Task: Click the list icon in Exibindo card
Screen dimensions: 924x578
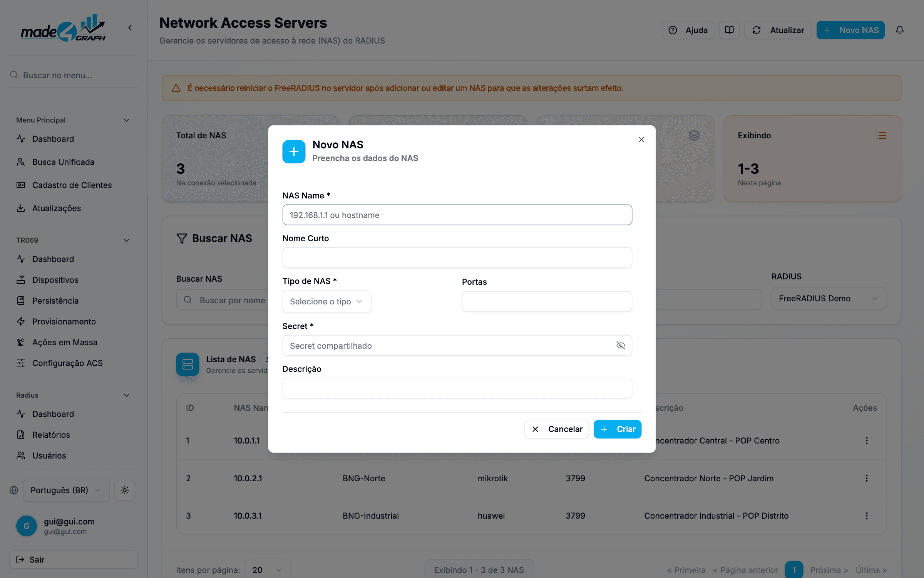Action: [881, 135]
